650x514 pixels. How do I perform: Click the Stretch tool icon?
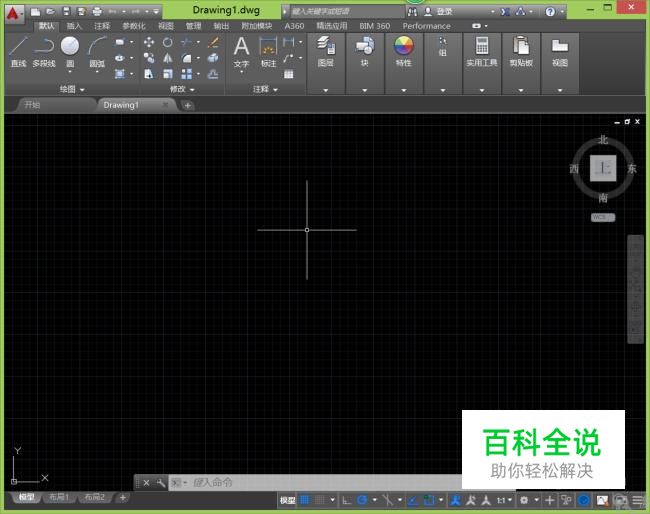149,74
